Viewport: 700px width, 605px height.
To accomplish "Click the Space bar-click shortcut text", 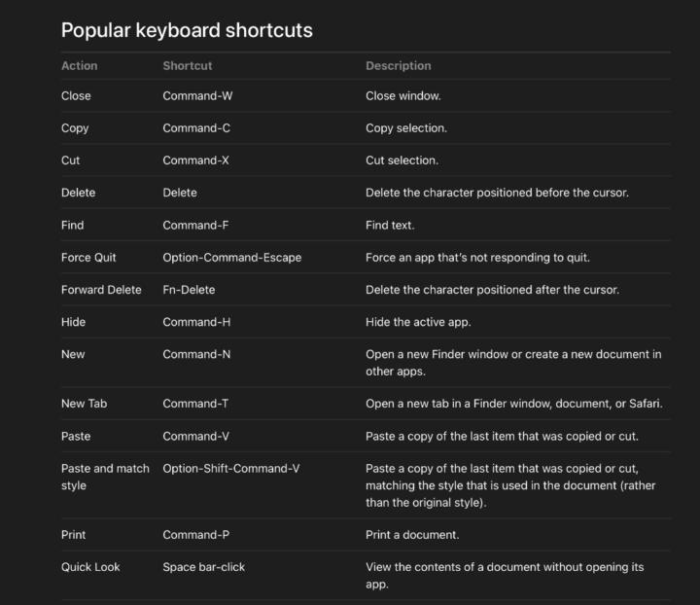I will point(203,567).
